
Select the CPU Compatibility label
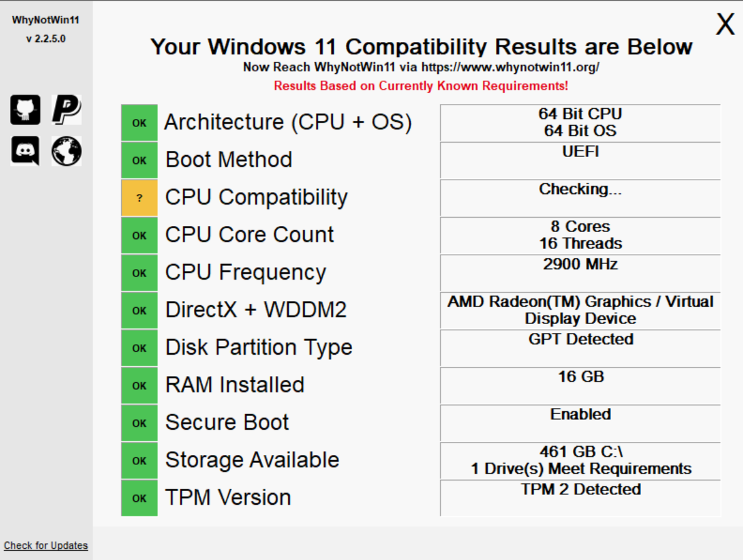click(x=256, y=197)
